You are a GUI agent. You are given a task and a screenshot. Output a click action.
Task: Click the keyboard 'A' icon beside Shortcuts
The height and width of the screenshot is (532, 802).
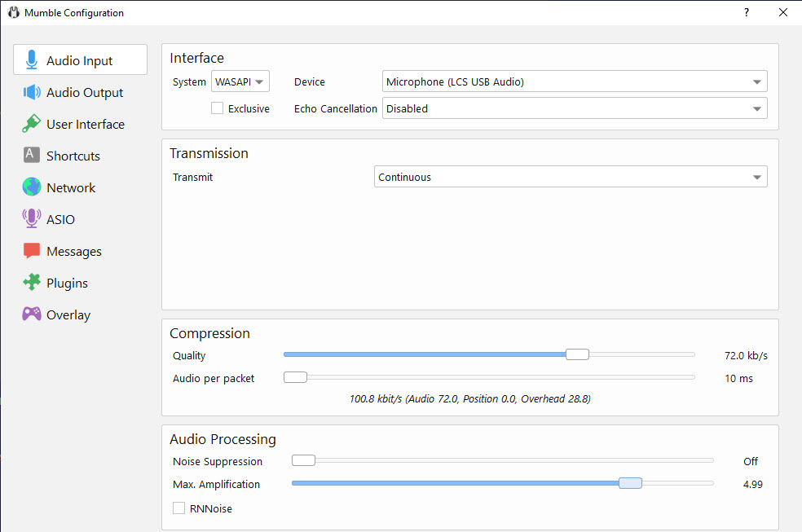pyautogui.click(x=31, y=155)
